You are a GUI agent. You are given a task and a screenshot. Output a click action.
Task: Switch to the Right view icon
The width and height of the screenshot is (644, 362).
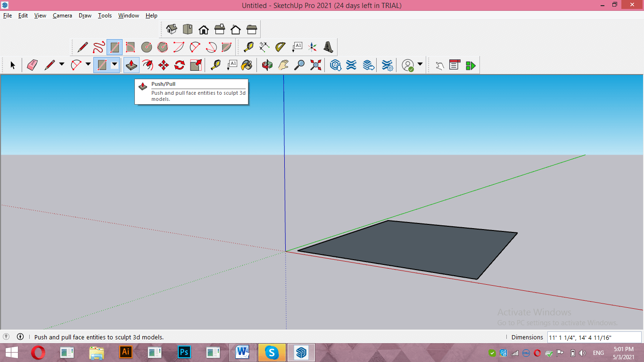(220, 30)
